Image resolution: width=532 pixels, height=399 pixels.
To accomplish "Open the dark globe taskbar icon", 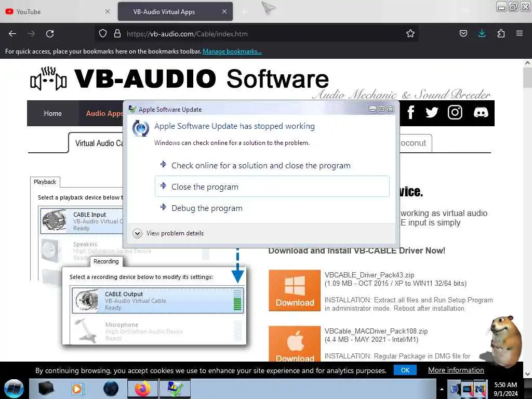I will click(x=111, y=389).
